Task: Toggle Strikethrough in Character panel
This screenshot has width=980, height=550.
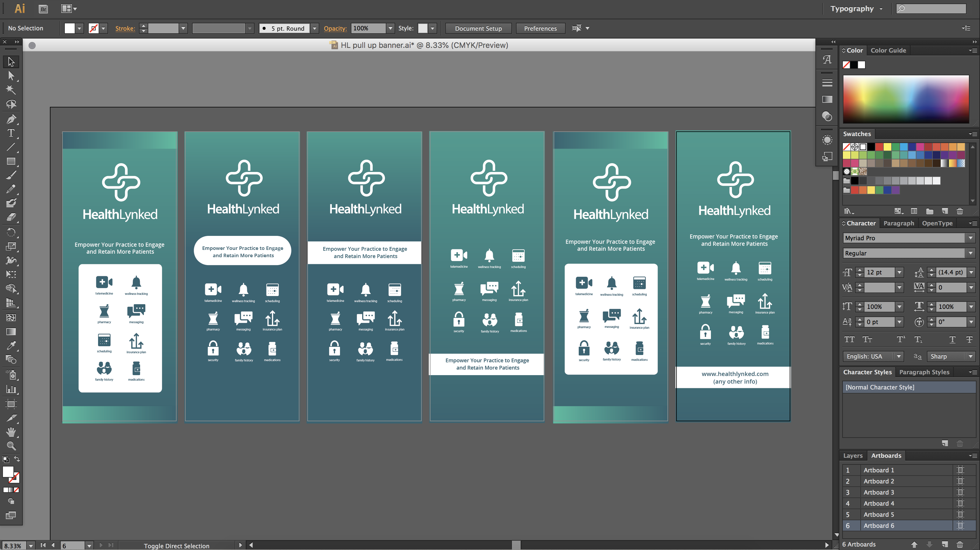Action: click(969, 339)
